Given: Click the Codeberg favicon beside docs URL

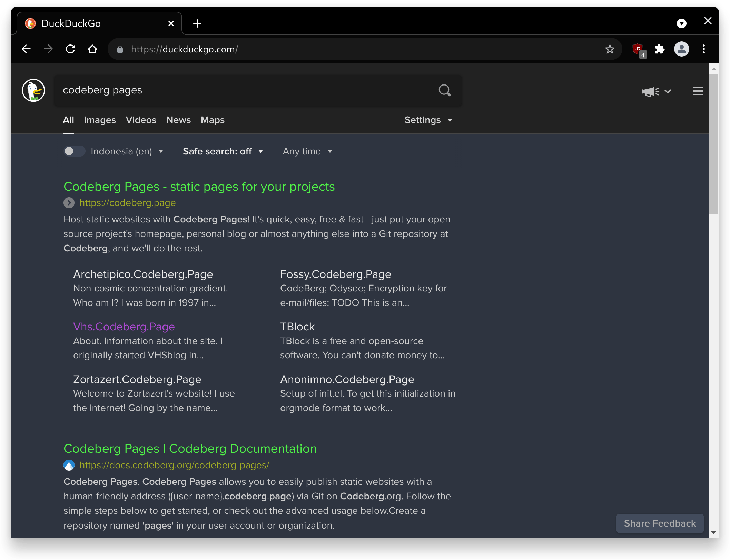Looking at the screenshot, I should tap(69, 465).
